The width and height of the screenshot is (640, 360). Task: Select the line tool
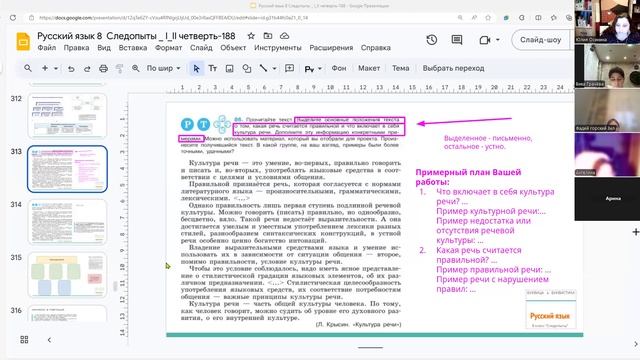[263, 68]
